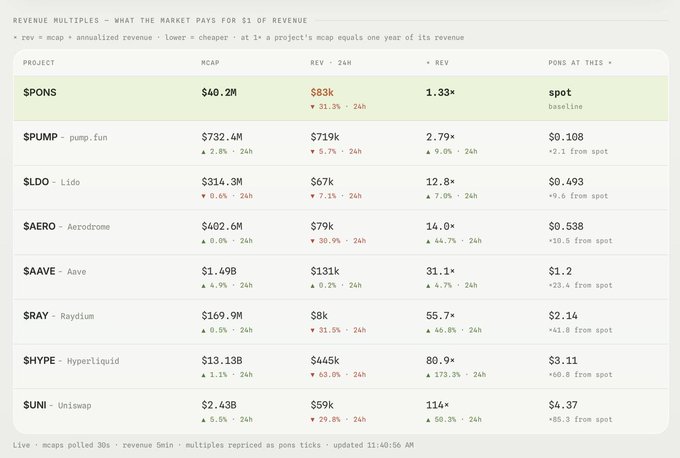Click the $4.37 PONS price for Uniswap
Image resolution: width=680 pixels, height=458 pixels.
pos(562,405)
